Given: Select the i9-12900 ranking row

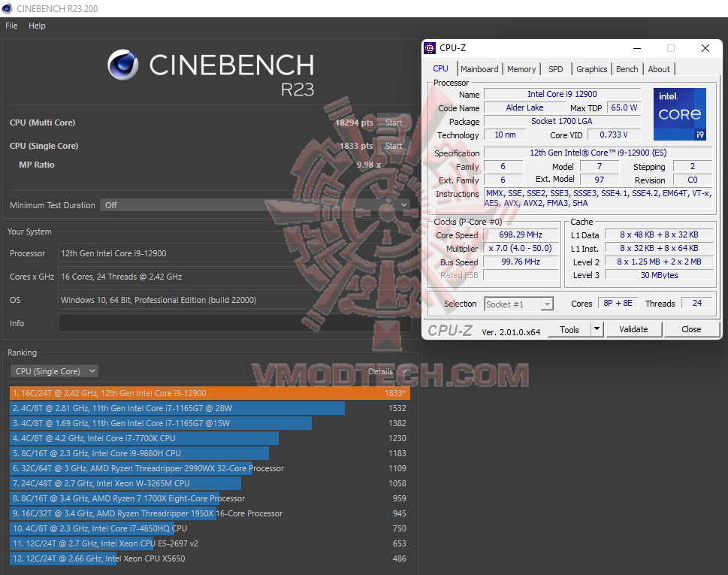Looking at the screenshot, I should [x=210, y=393].
